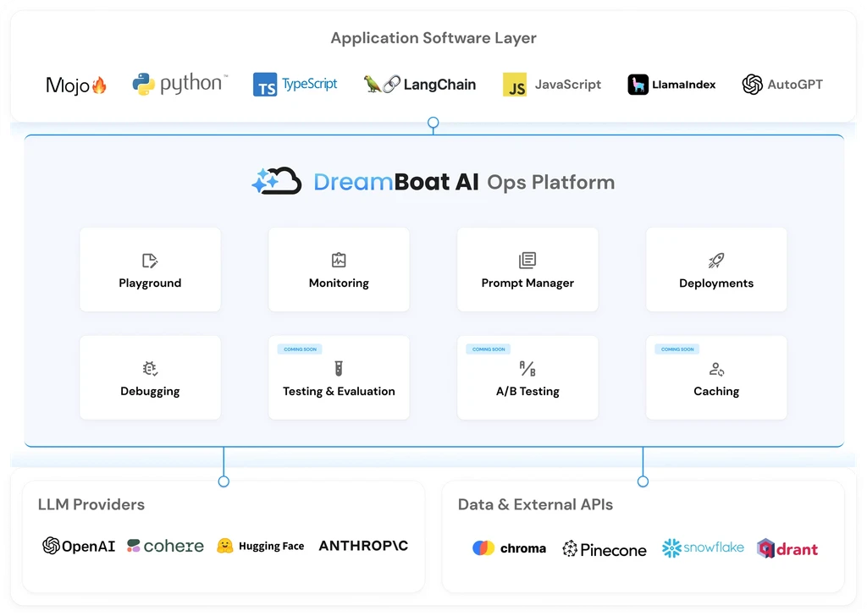Image resolution: width=867 pixels, height=616 pixels.
Task: Click the Testing & Evaluation test tube icon
Action: [339, 369]
